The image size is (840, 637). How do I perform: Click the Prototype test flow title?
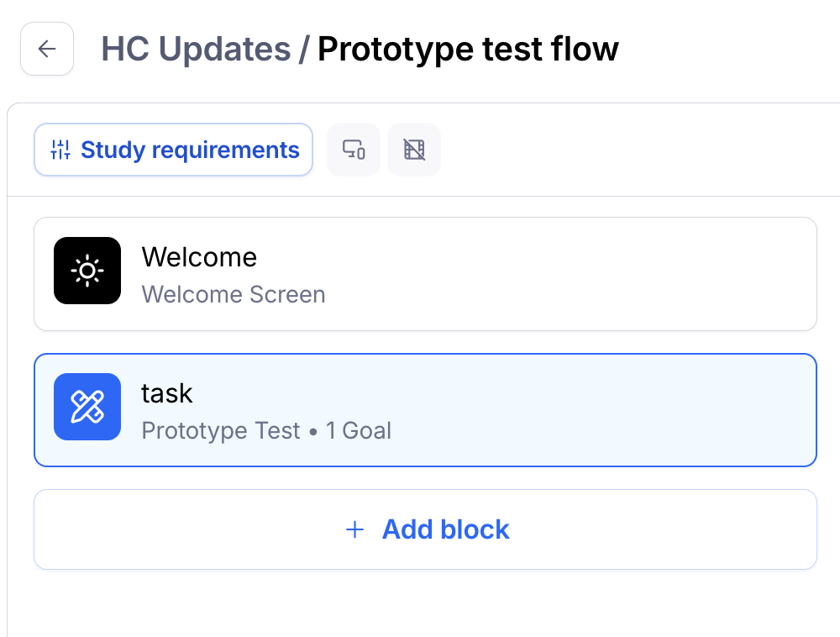click(x=468, y=49)
